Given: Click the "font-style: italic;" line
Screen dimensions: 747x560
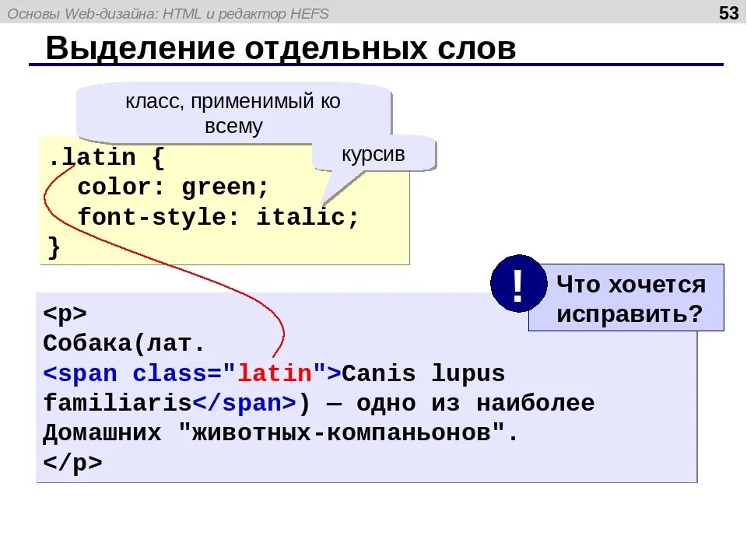Looking at the screenshot, I should 218,217.
